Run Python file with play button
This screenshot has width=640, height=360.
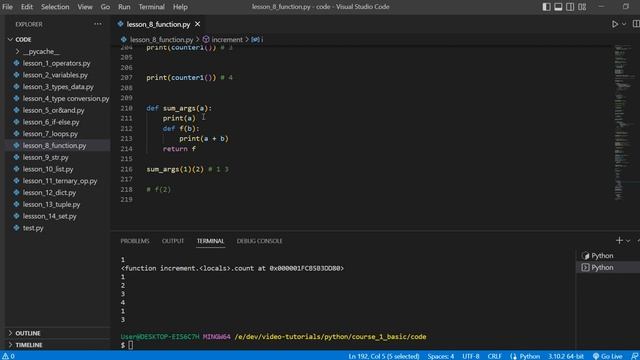coord(615,24)
